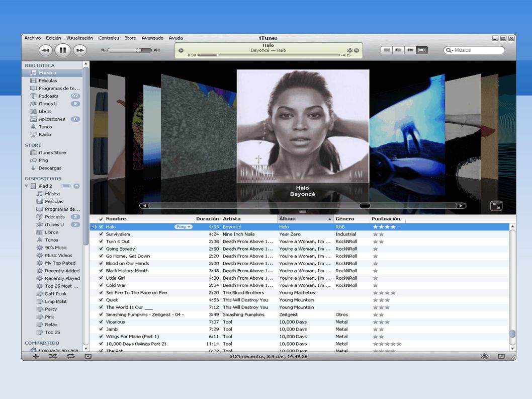The image size is (532, 399).
Task: Click the Cover Flow right scroll arrow
Action: pos(461,206)
